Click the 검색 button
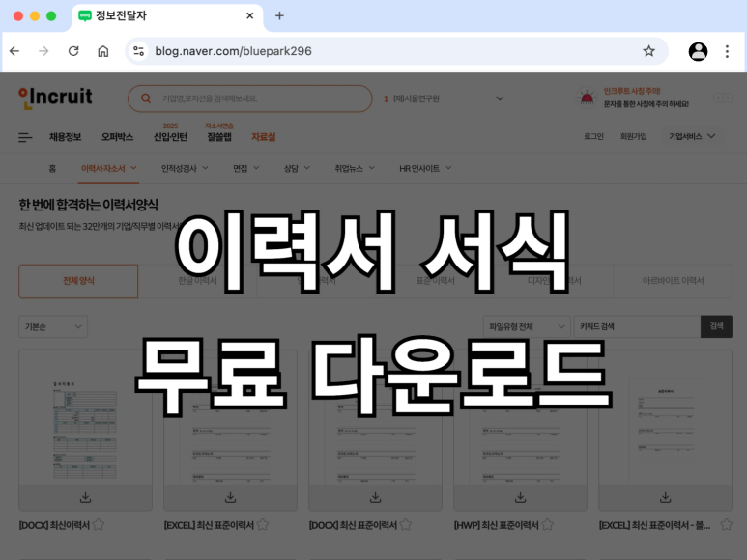This screenshot has width=747, height=560. point(716,326)
